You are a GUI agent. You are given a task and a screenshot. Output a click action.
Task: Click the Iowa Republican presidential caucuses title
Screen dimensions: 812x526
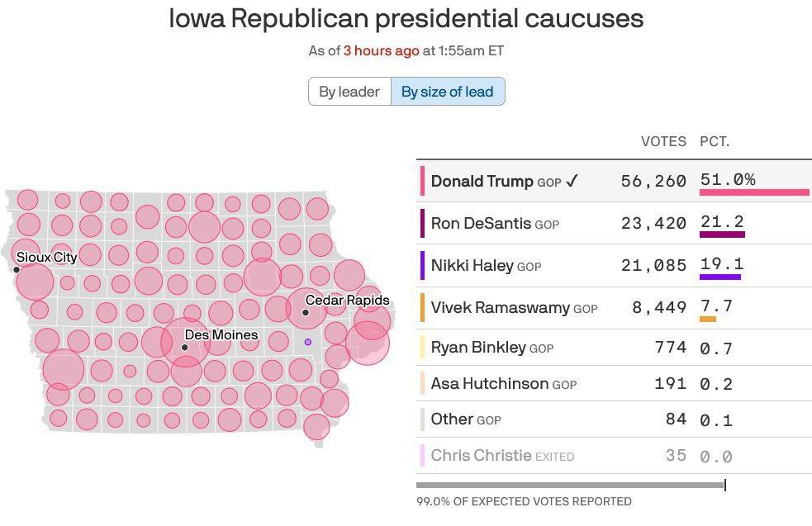click(x=406, y=19)
